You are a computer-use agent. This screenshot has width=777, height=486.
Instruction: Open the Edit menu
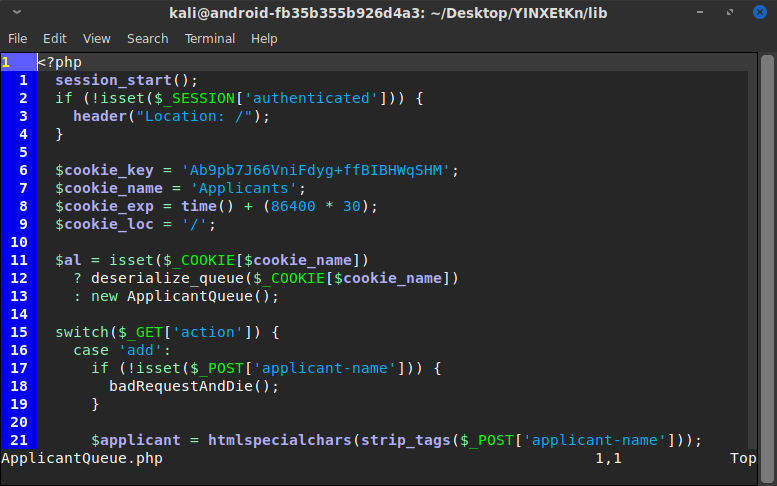[x=54, y=38]
